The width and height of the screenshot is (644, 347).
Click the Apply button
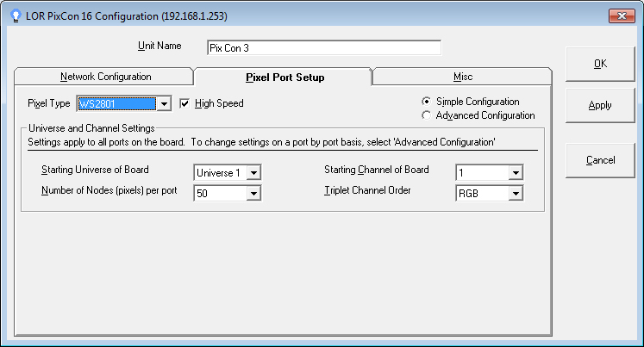coord(600,105)
